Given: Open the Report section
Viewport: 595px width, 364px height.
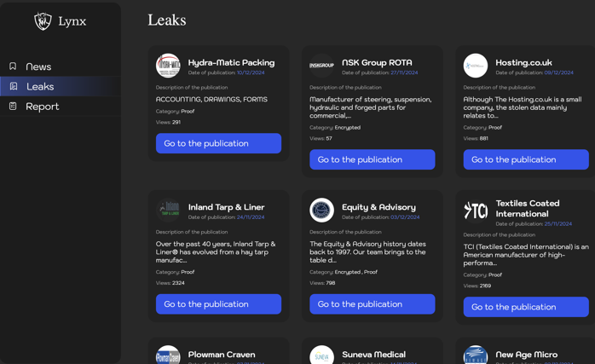Looking at the screenshot, I should [x=43, y=107].
